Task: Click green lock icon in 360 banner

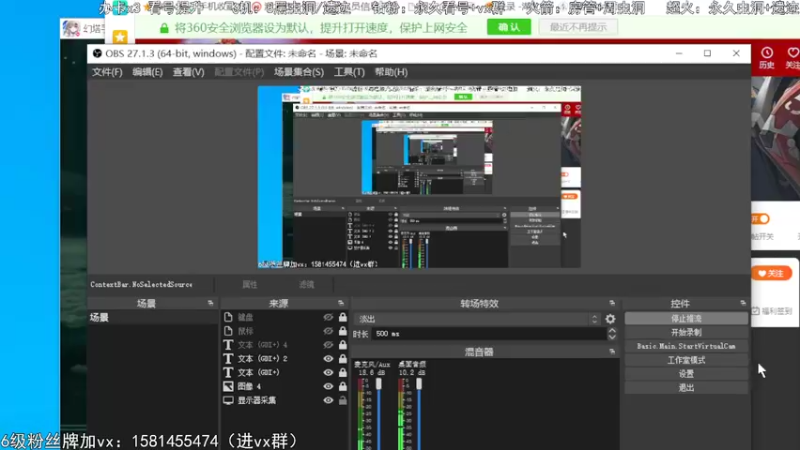Action: 164,28
